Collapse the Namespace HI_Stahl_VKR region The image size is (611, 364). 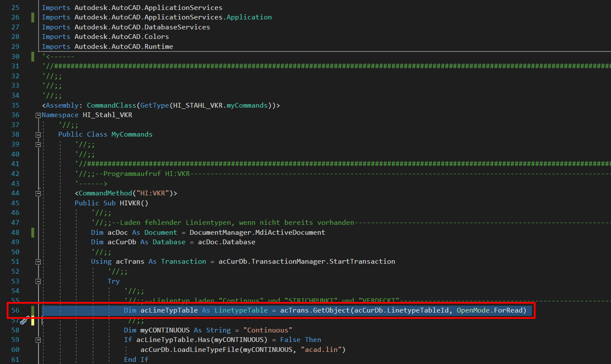[x=38, y=115]
